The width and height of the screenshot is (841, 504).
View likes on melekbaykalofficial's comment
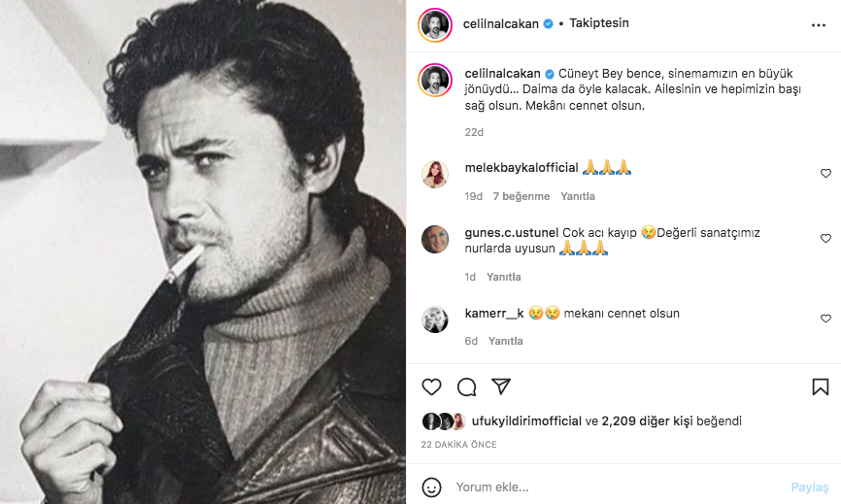tap(521, 196)
